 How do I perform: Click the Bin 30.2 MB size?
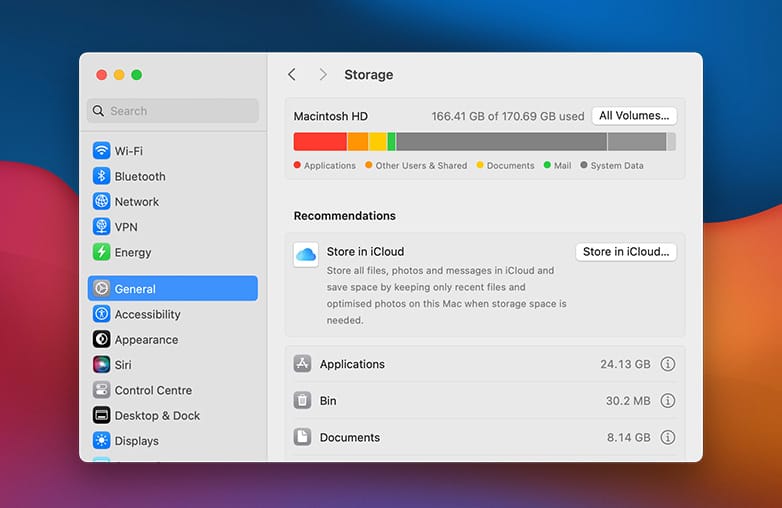pos(628,400)
